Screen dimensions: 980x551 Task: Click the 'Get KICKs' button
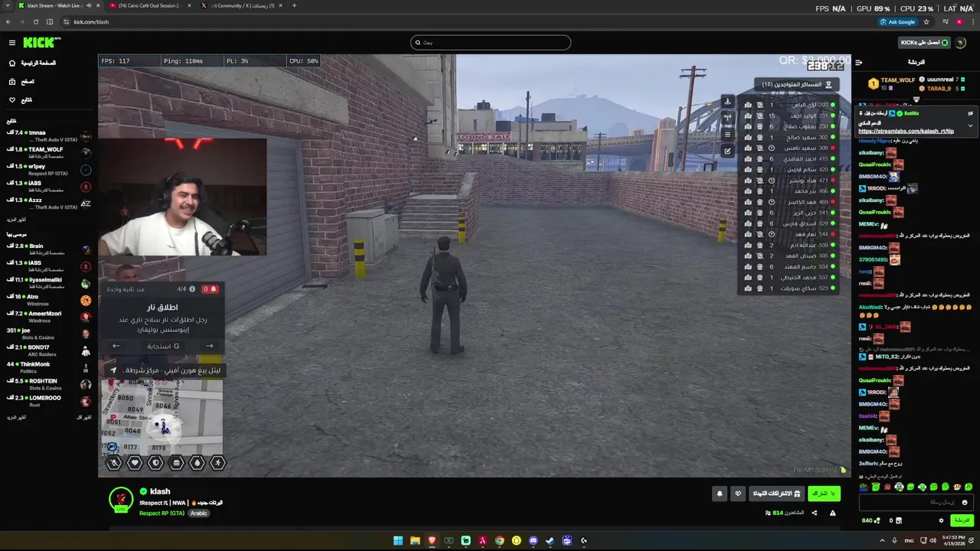pos(925,43)
